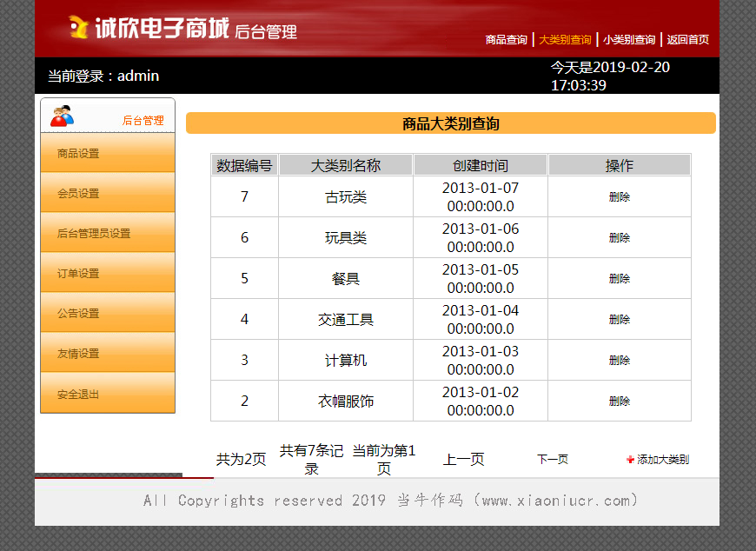This screenshot has height=551, width=756.
Task: Open 友情设置 sidebar menu
Action: point(108,353)
